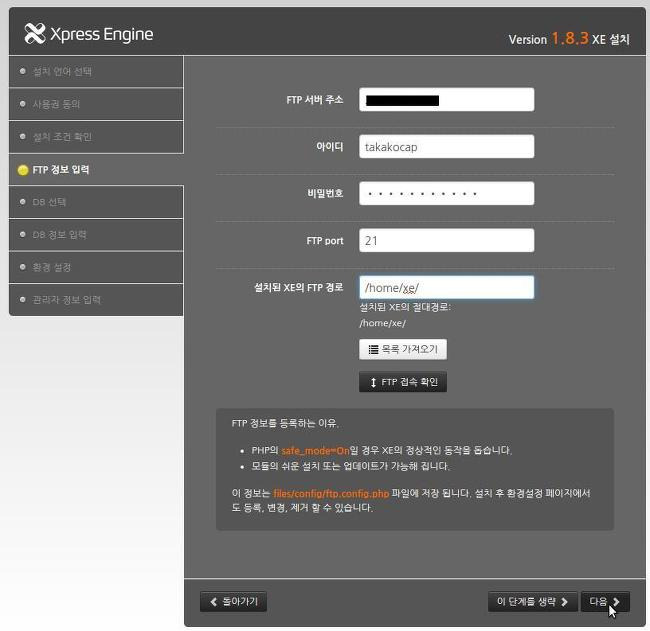This screenshot has height=631, width=650.
Task: Select the 설치 조건 확인 step
Action: click(96, 137)
